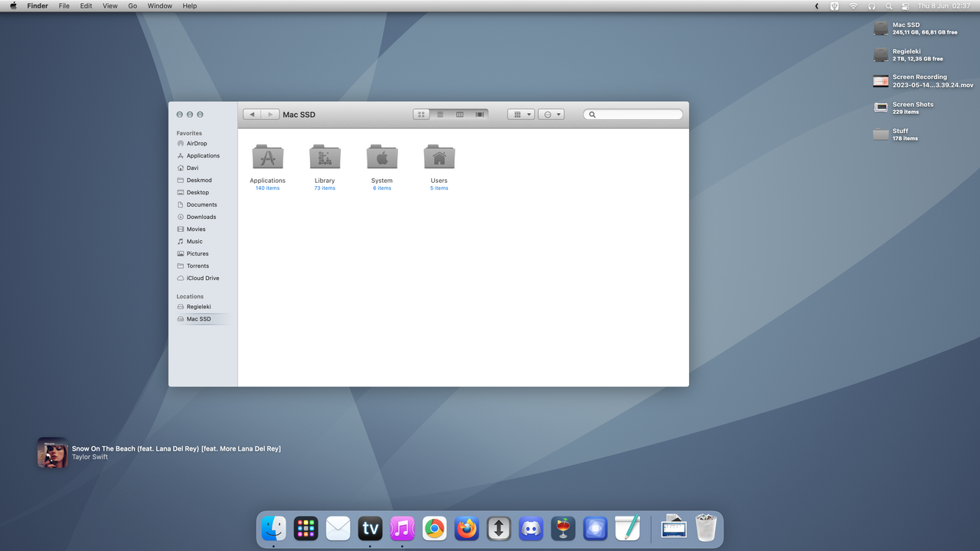Switch to icon view mode

coord(422,114)
